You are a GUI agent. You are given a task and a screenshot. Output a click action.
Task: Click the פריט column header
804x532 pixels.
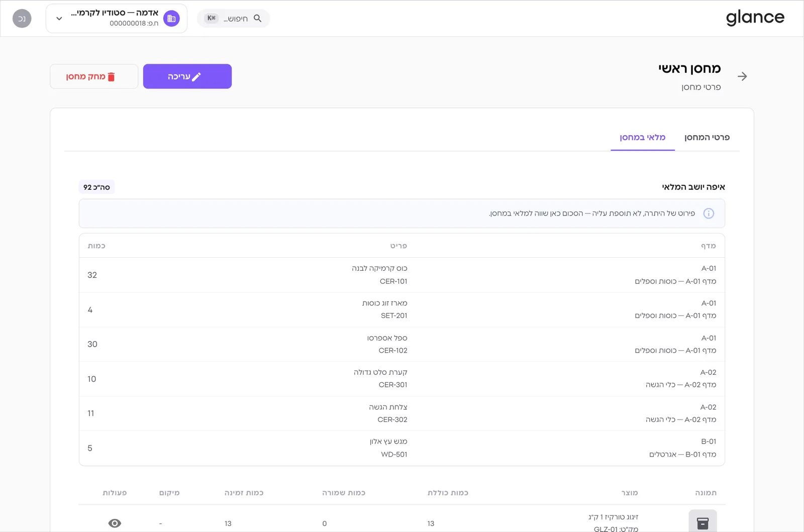pyautogui.click(x=398, y=246)
